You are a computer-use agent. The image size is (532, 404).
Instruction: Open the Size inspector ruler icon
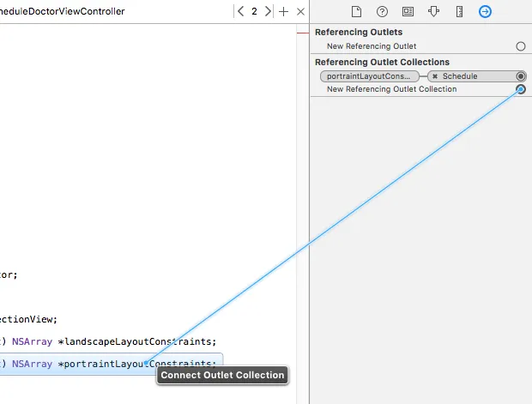459,11
